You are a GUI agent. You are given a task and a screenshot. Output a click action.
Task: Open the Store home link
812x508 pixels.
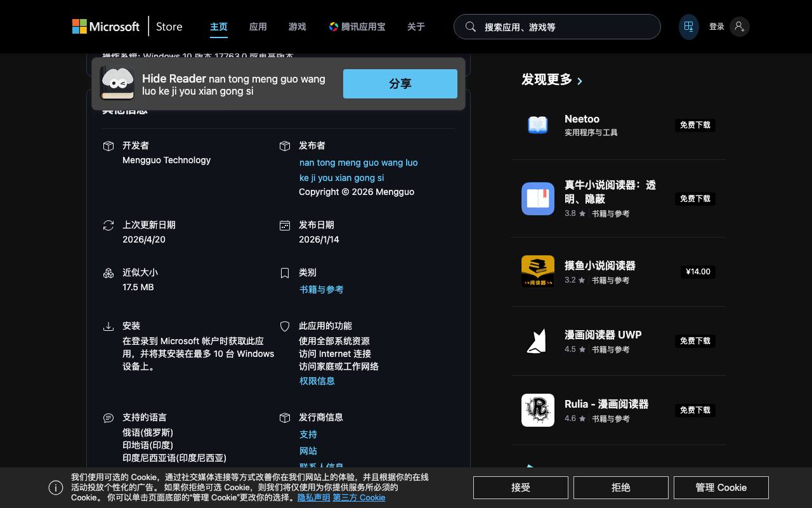tap(169, 27)
